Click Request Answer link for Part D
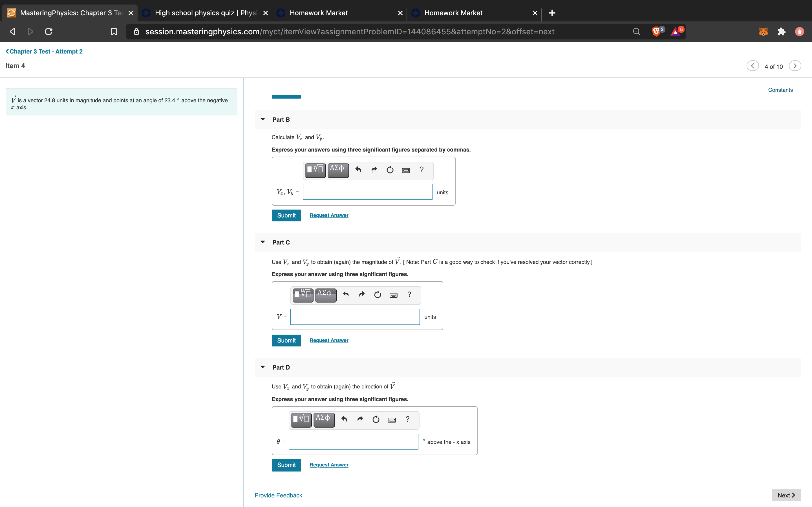This screenshot has width=812, height=507. tap(329, 465)
